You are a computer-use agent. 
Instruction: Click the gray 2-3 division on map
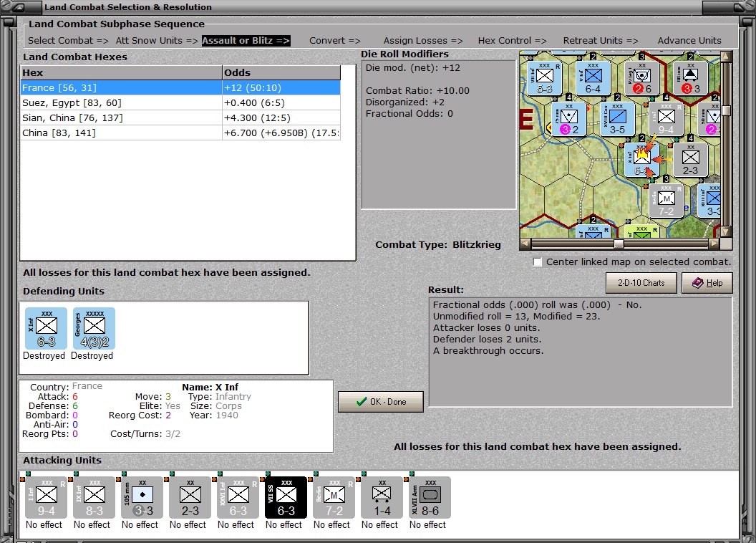pos(690,159)
